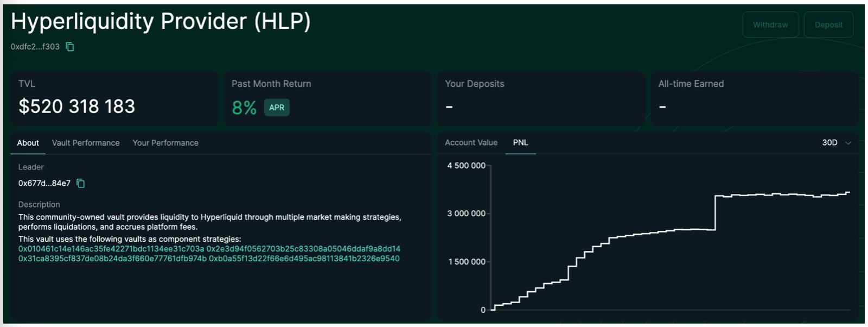Image resolution: width=868 pixels, height=327 pixels.
Task: Click the All-time Earned card
Action: 754,98
